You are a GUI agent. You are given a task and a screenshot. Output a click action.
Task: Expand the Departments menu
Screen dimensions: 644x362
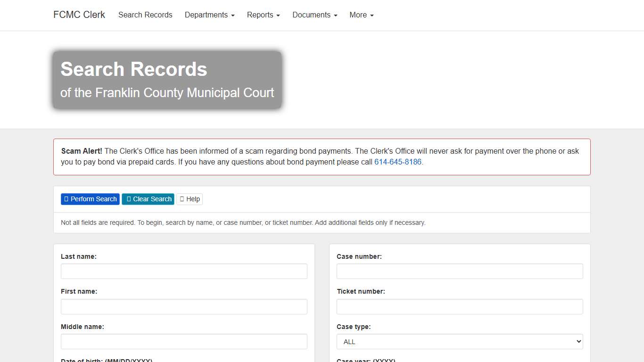click(x=209, y=15)
